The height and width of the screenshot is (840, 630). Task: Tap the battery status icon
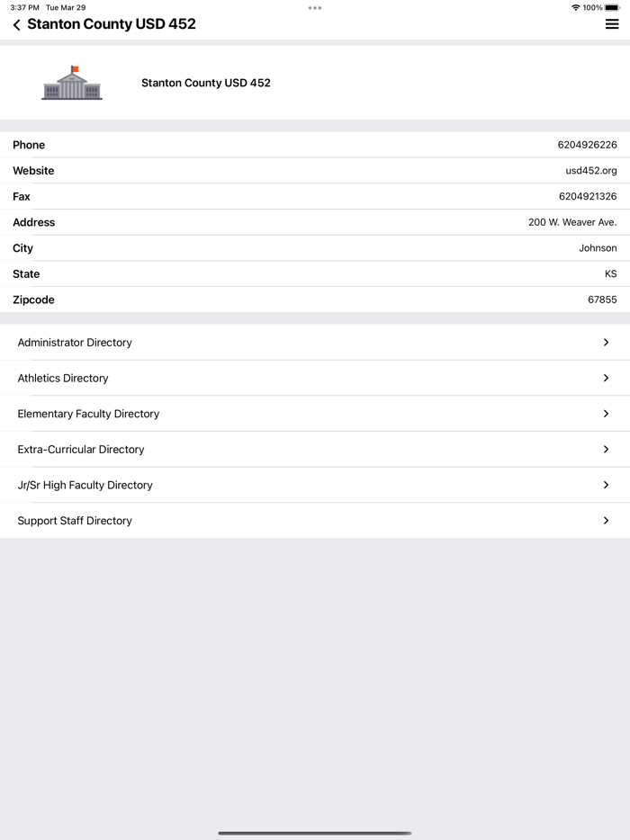pyautogui.click(x=612, y=8)
